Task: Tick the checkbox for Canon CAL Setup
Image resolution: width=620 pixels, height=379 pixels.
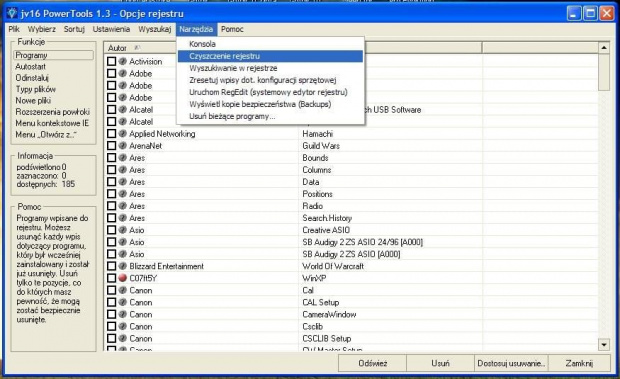Action: coord(112,302)
